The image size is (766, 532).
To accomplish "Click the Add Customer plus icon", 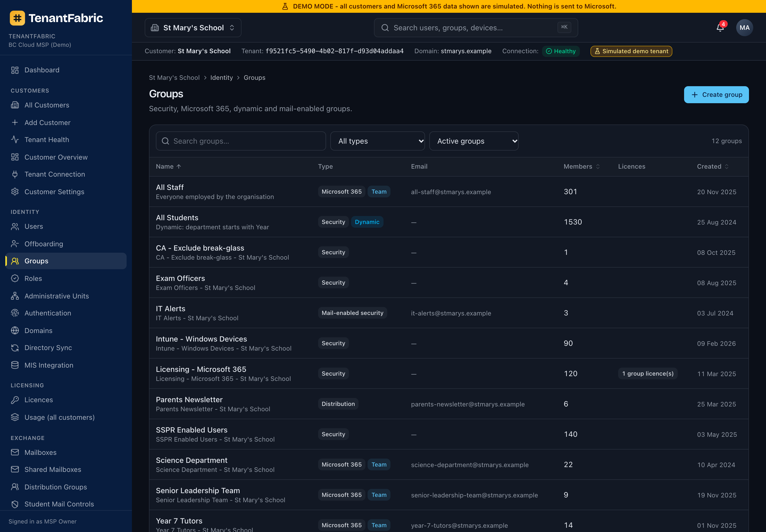I will click(x=15, y=122).
